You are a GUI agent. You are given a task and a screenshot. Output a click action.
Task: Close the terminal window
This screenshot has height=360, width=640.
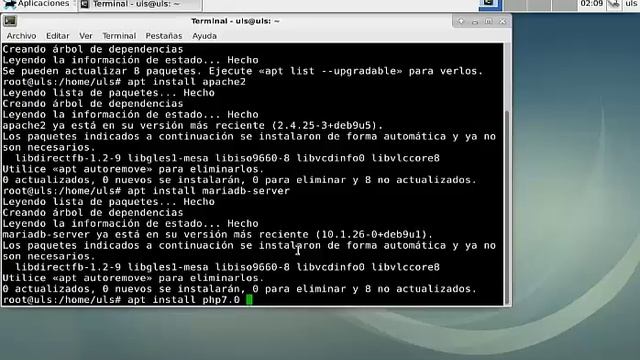coord(502,21)
